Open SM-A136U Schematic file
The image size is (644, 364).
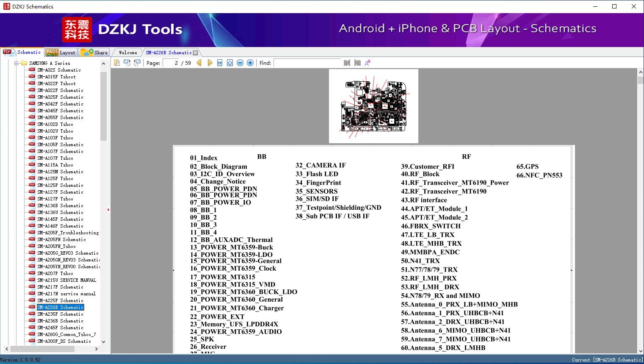tap(60, 212)
